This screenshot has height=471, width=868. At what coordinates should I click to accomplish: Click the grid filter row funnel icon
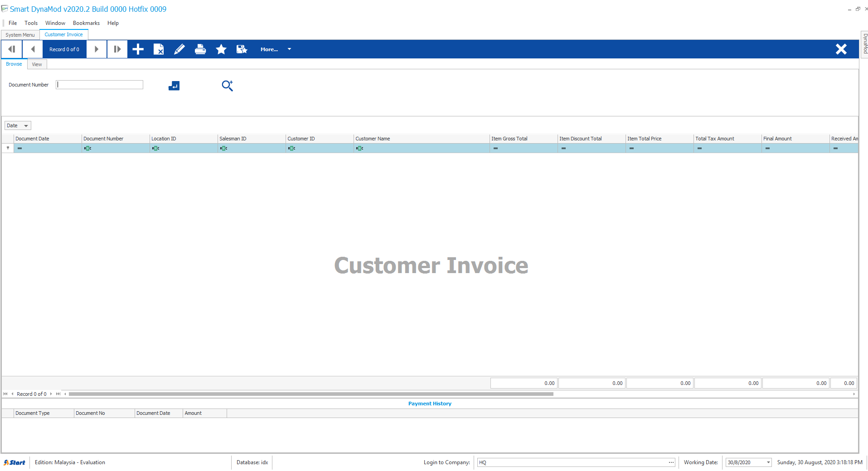[x=8, y=148]
